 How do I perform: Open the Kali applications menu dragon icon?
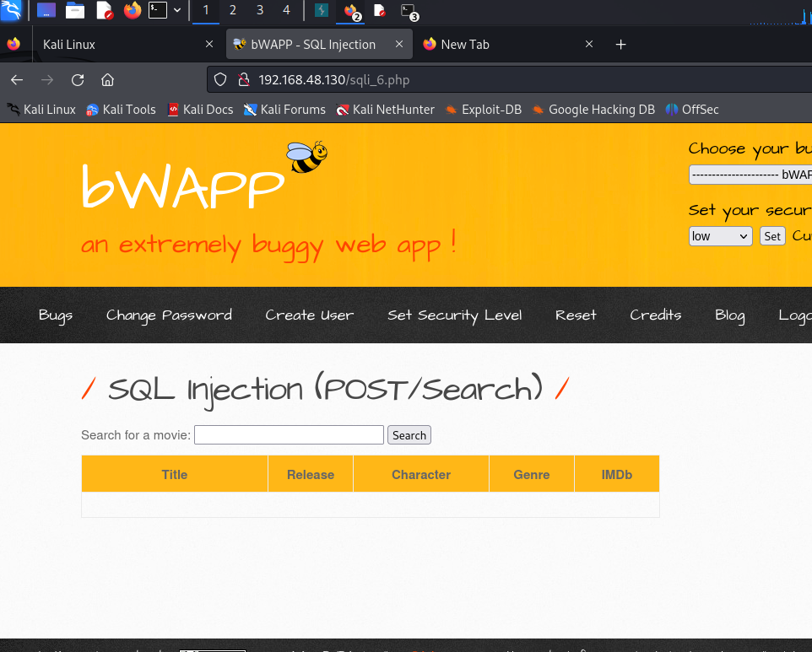click(12, 12)
